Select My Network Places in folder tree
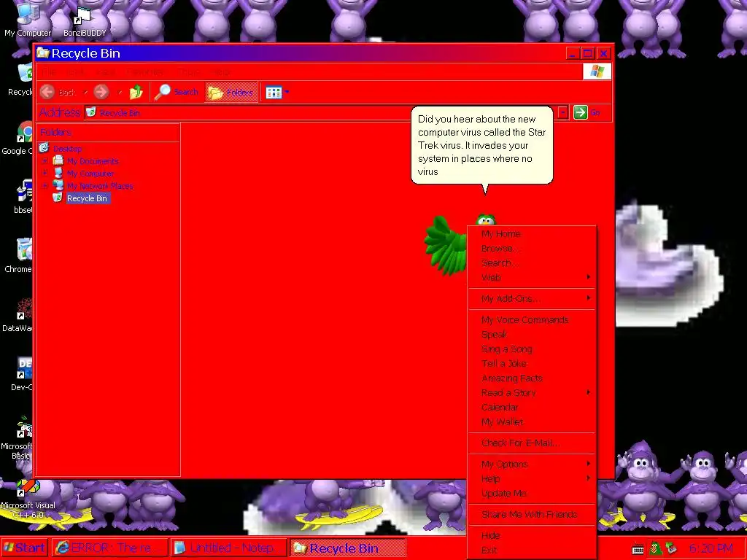This screenshot has width=747, height=560. pyautogui.click(x=99, y=186)
